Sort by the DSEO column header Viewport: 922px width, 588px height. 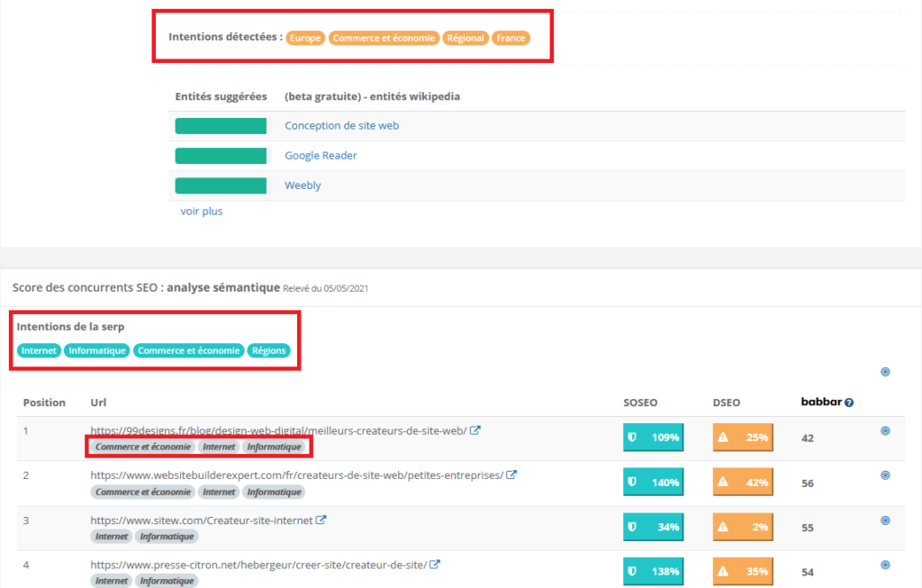point(726,403)
